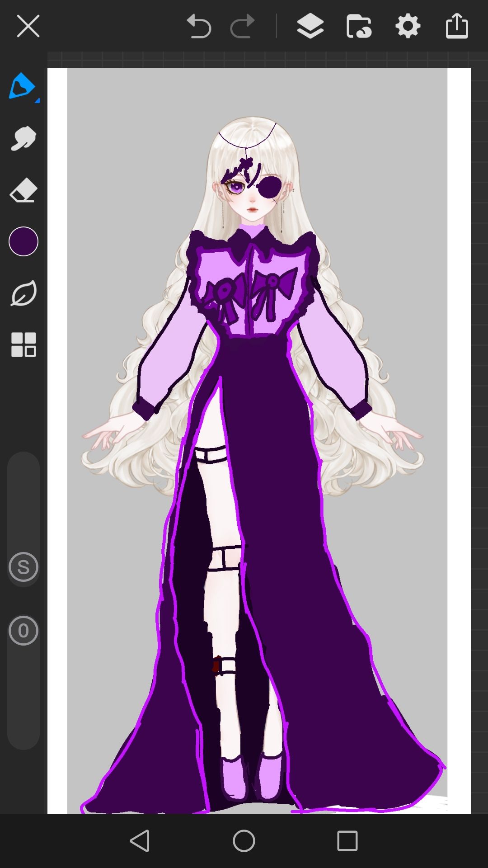Switch to the Eraser tool
This screenshot has height=868, width=488.
pos(23,190)
